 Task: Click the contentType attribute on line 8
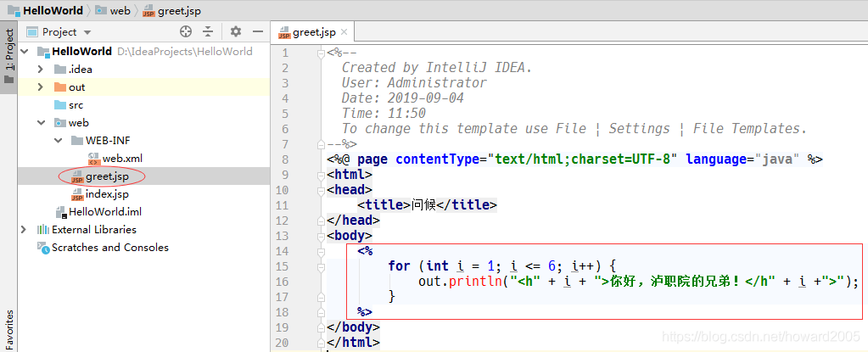coord(438,159)
